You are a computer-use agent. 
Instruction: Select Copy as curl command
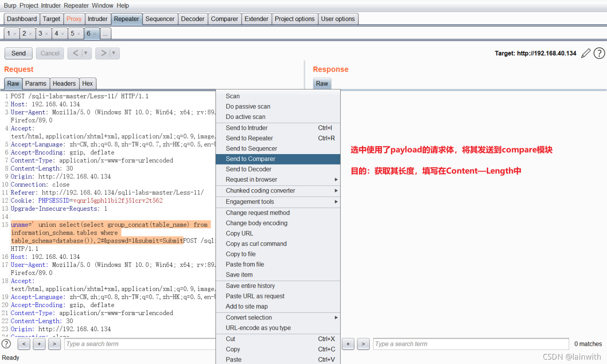click(x=278, y=244)
